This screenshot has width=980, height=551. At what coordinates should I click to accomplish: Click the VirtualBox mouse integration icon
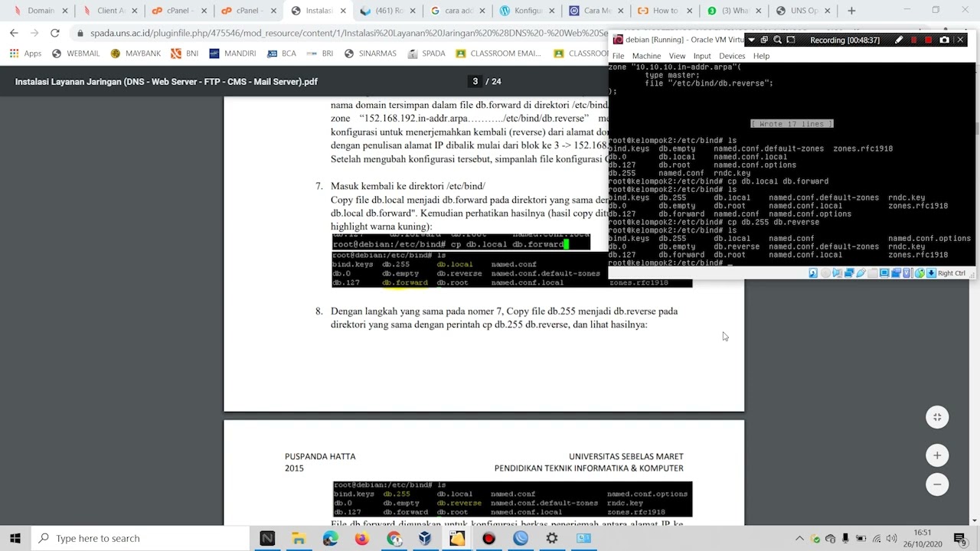coord(920,273)
